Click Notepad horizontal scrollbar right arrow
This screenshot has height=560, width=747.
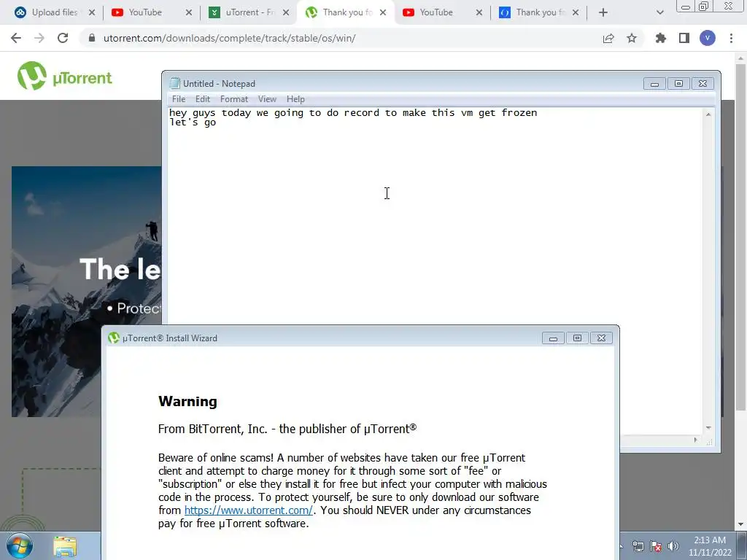click(695, 440)
